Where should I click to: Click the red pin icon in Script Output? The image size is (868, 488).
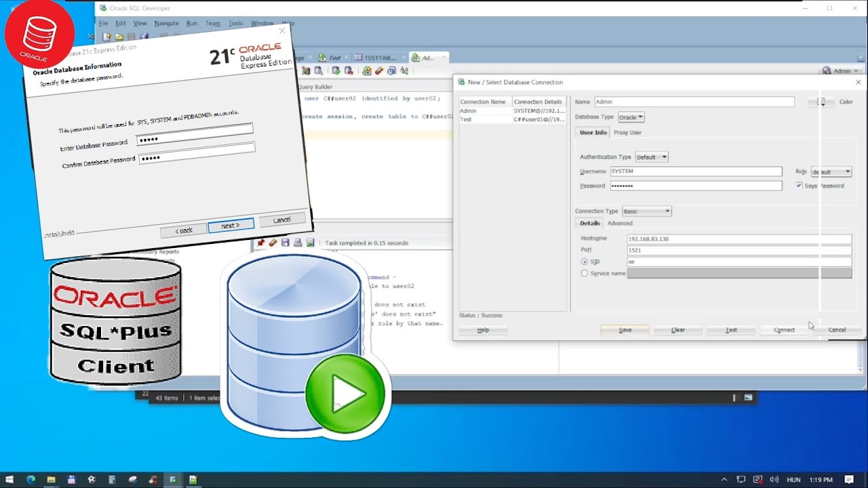(x=260, y=243)
